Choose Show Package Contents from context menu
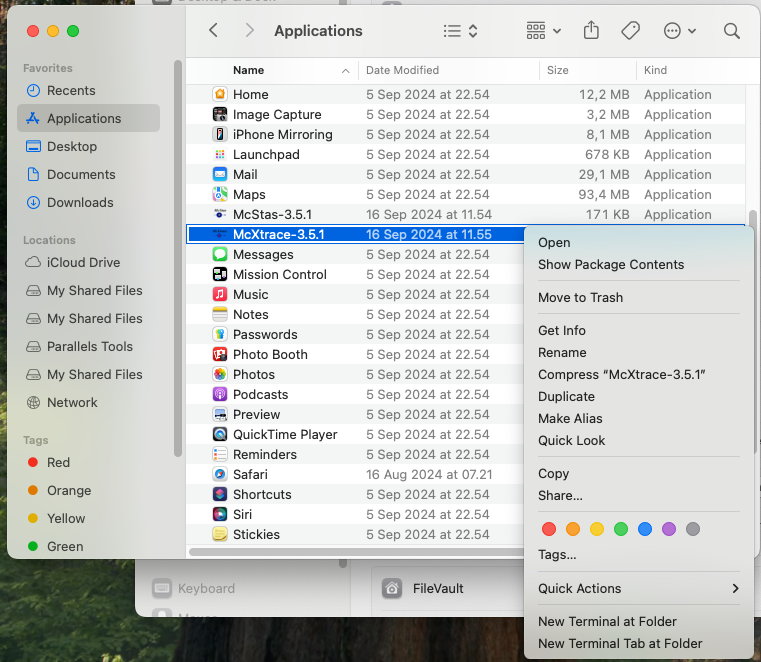 point(611,265)
